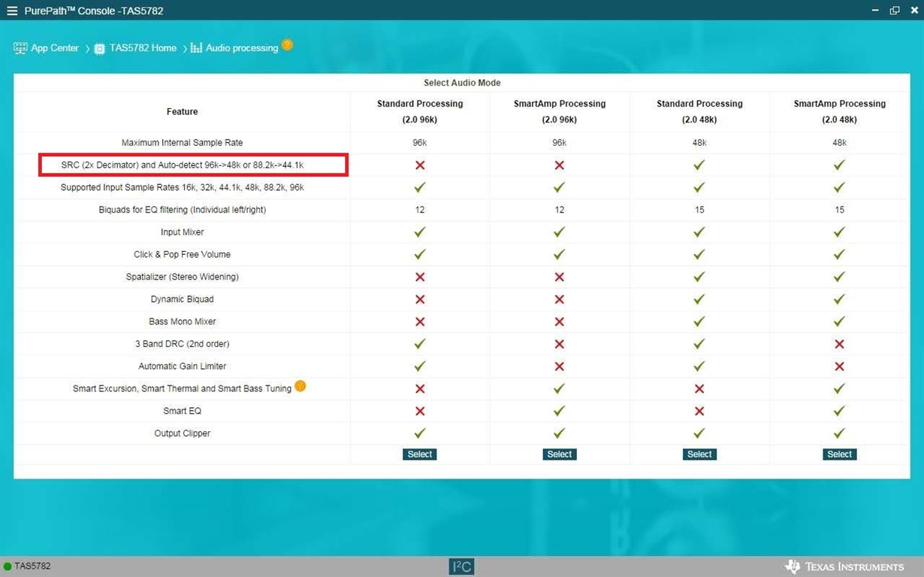
Task: Select Standard Processing (2.0 96k) mode
Action: (x=420, y=454)
